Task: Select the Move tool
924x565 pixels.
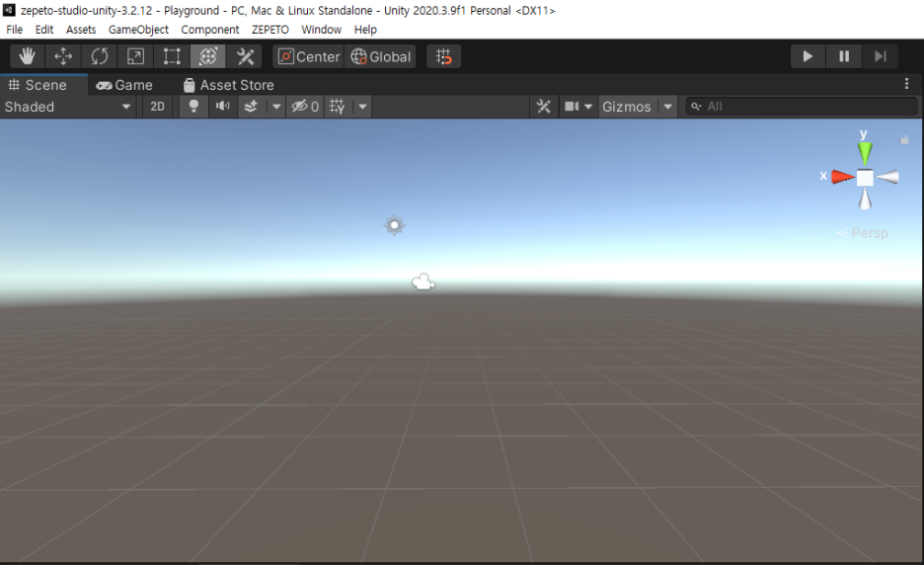Action: [x=63, y=56]
